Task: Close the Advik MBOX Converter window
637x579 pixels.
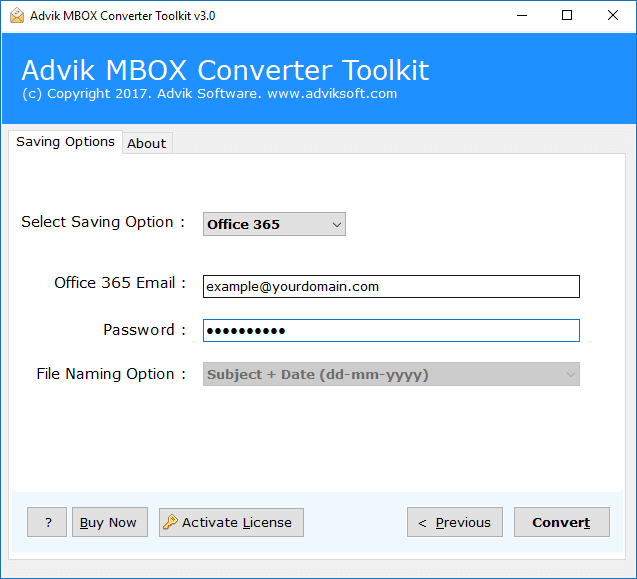Action: 613,15
